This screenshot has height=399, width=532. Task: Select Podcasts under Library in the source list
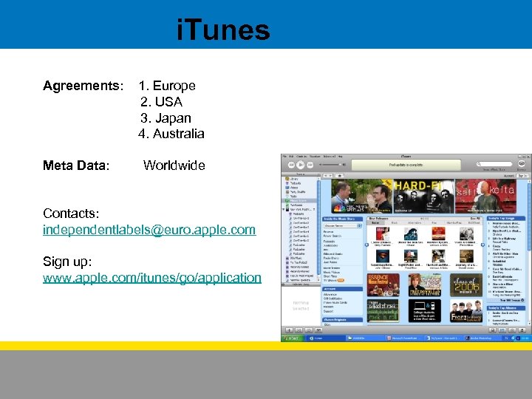point(295,183)
